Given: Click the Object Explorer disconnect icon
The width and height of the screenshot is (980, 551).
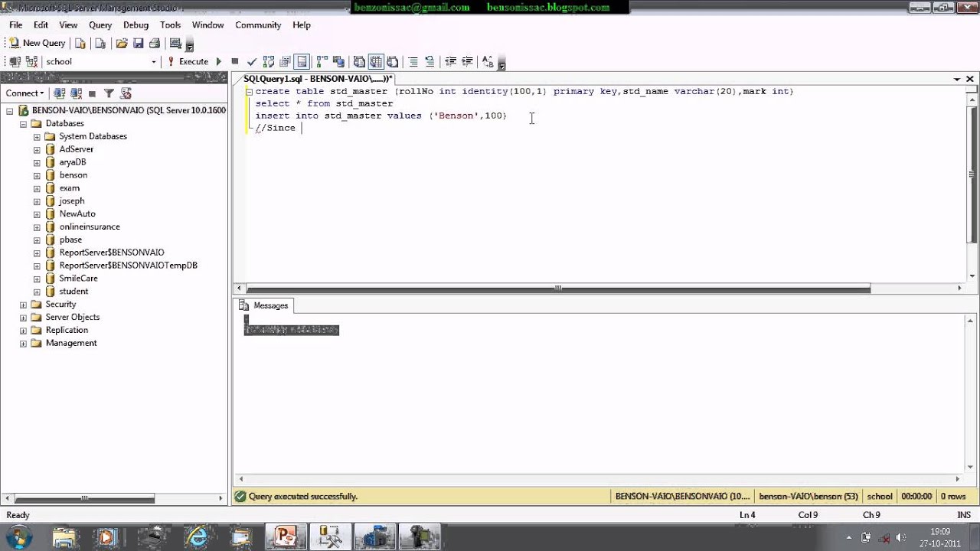Looking at the screenshot, I should (x=76, y=93).
